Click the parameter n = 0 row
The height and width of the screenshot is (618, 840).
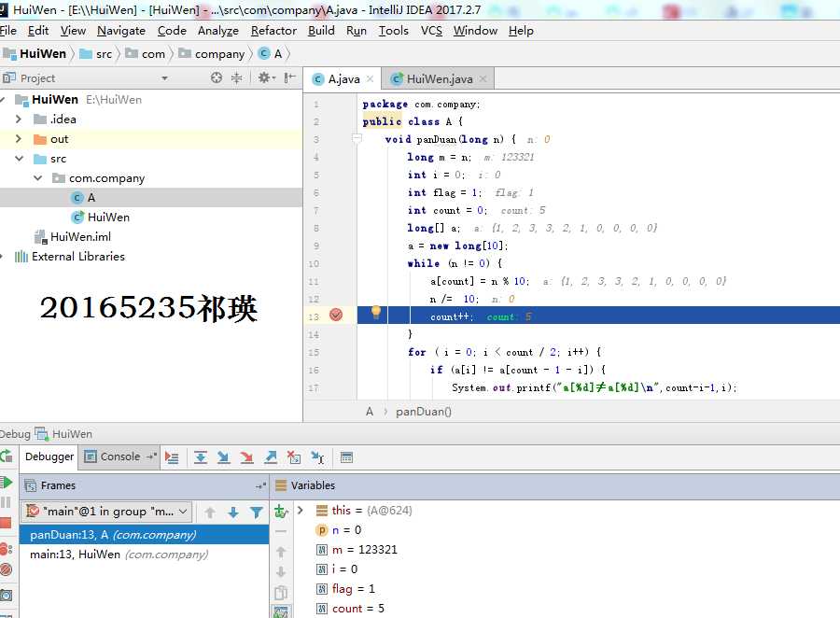(x=339, y=530)
